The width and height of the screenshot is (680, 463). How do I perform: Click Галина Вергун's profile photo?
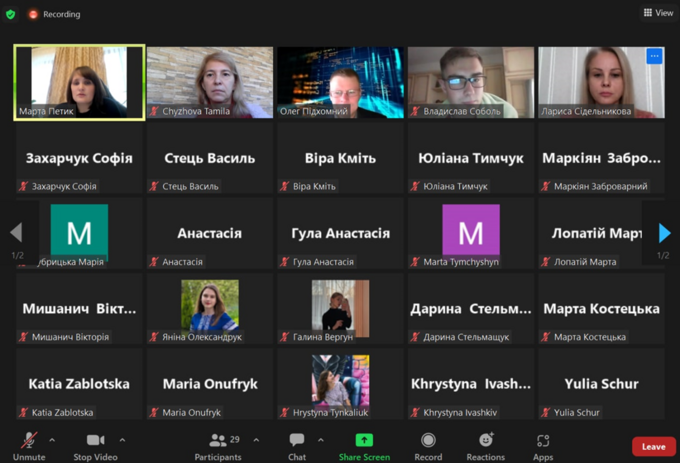pos(340,306)
